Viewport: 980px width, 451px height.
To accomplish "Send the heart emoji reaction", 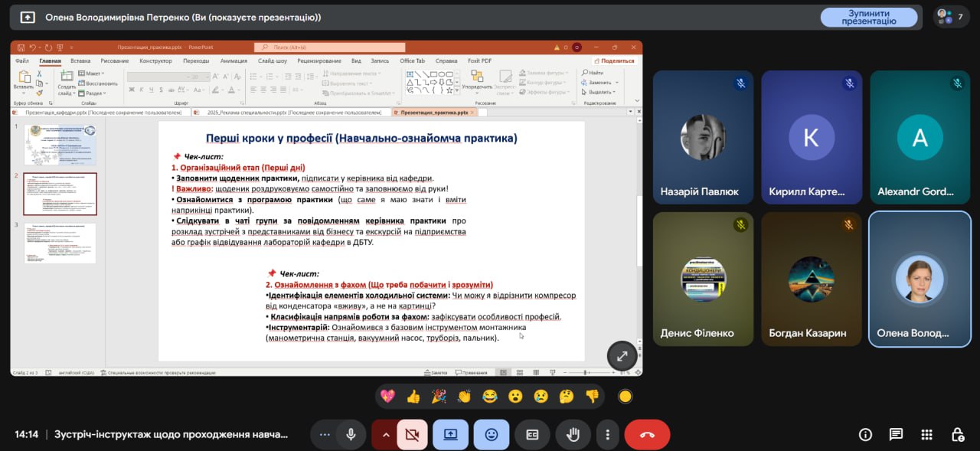I will (387, 396).
